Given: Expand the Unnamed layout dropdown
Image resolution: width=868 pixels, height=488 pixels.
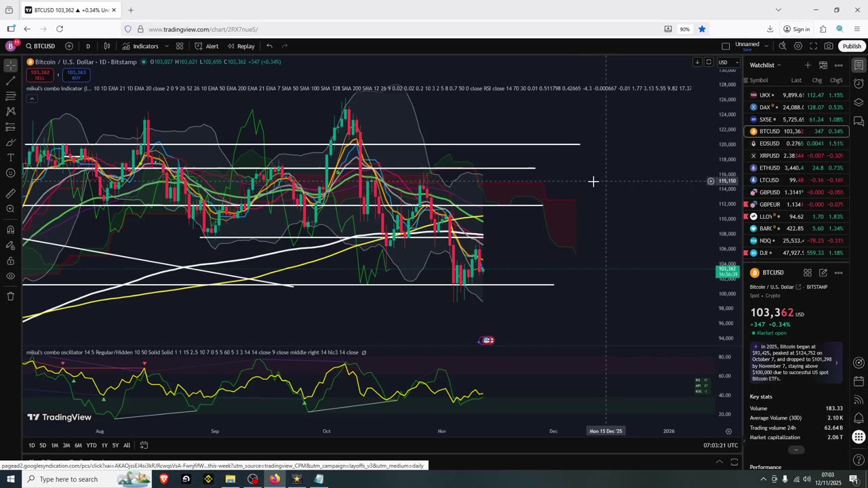Looking at the screenshot, I should click(766, 46).
